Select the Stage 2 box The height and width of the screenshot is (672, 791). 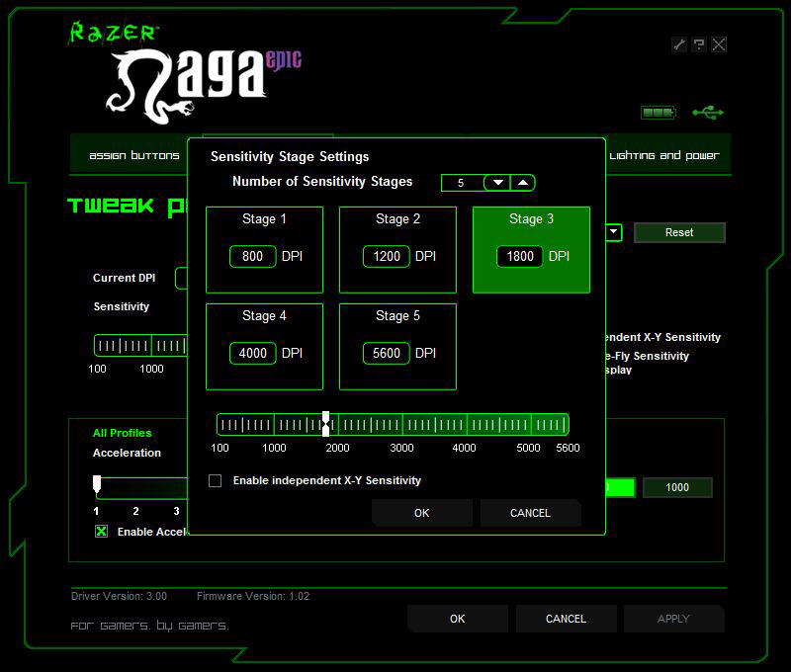[397, 250]
